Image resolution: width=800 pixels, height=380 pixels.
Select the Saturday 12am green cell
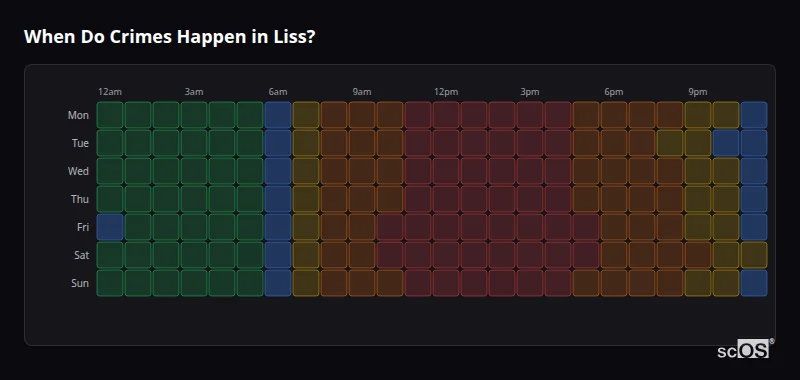click(x=110, y=255)
